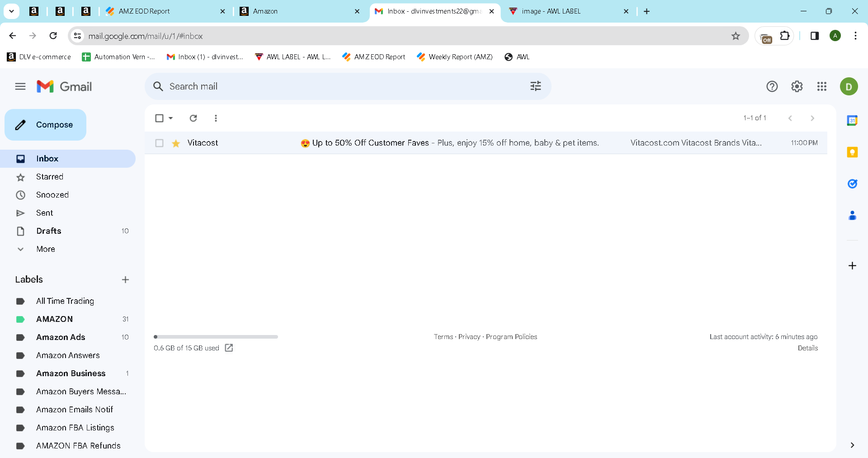This screenshot has width=868, height=458.
Task: Open Google Contacts side panel
Action: pos(852,215)
